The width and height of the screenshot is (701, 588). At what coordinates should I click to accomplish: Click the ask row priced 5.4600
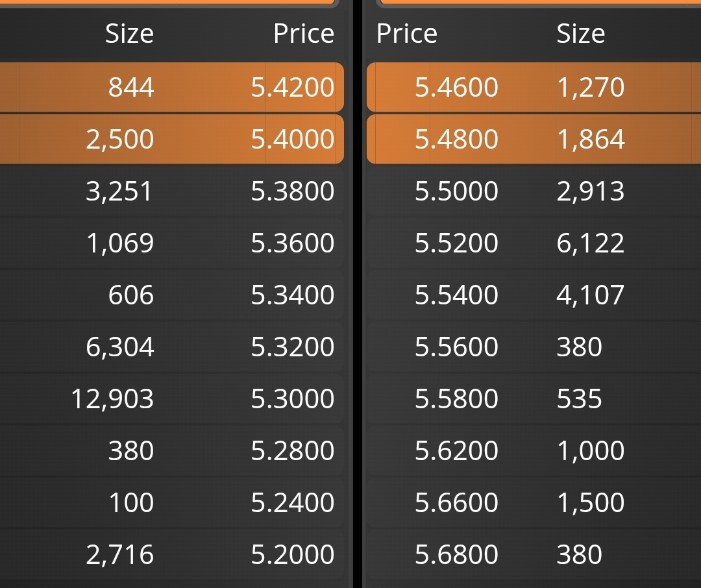[x=534, y=87]
